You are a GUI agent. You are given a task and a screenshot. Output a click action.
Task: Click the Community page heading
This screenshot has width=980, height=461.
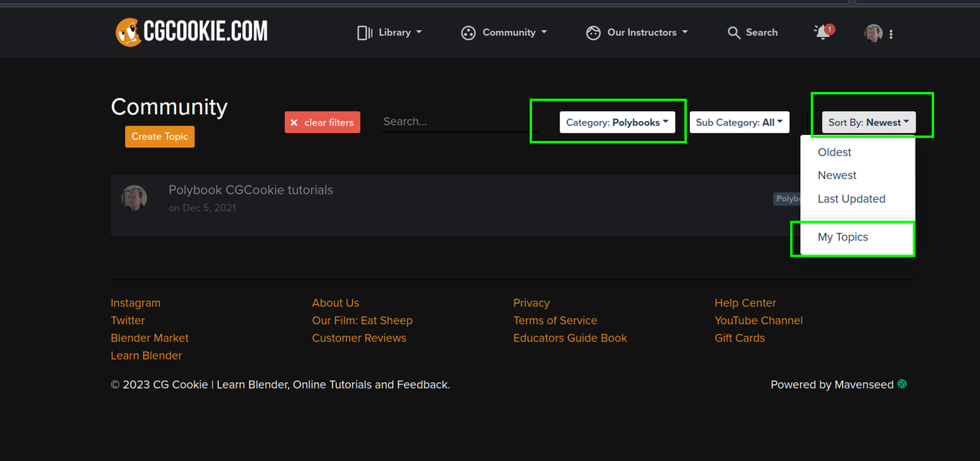(x=169, y=106)
